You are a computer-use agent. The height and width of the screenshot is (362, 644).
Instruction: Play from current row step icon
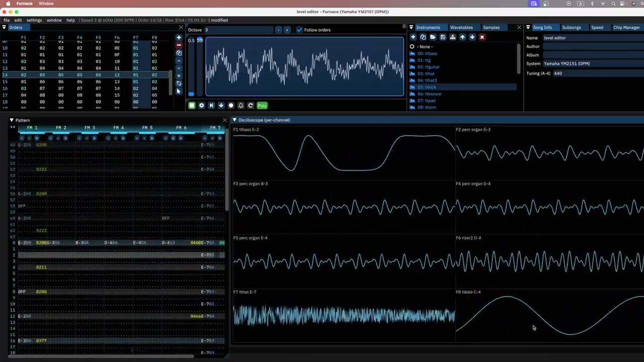click(x=211, y=106)
